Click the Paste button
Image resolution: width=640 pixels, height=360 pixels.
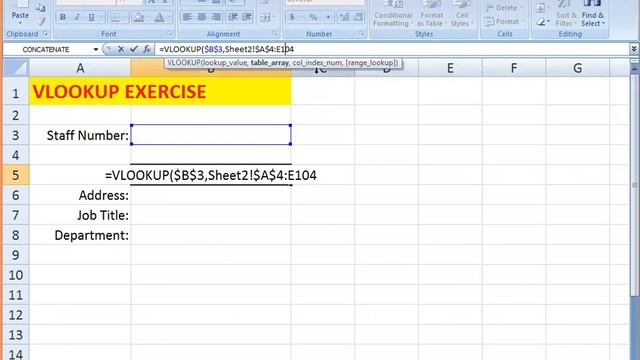20,12
